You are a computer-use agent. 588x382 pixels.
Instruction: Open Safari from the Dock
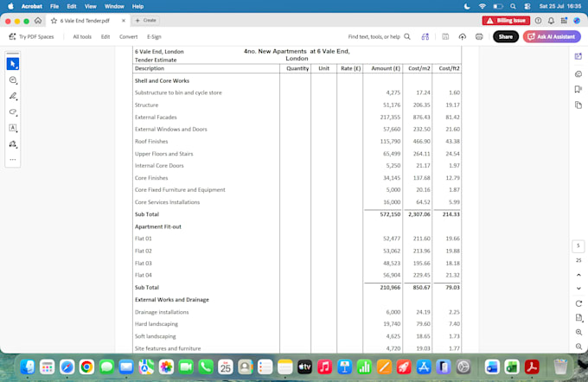[67, 367]
